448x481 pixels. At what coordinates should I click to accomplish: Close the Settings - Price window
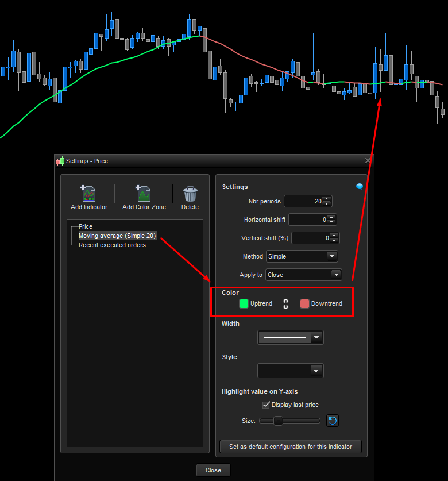(x=368, y=161)
